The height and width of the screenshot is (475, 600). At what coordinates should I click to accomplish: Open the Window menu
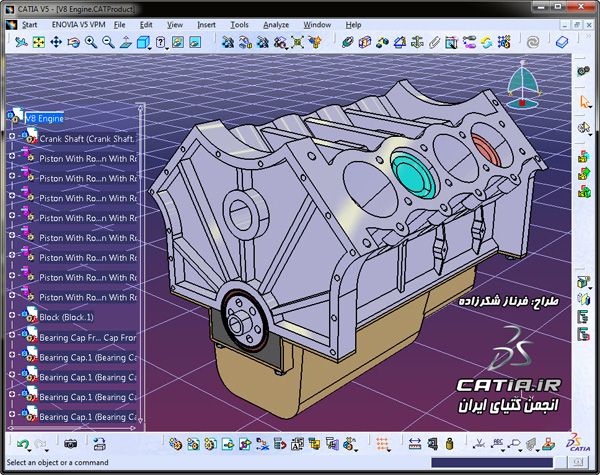click(x=317, y=25)
